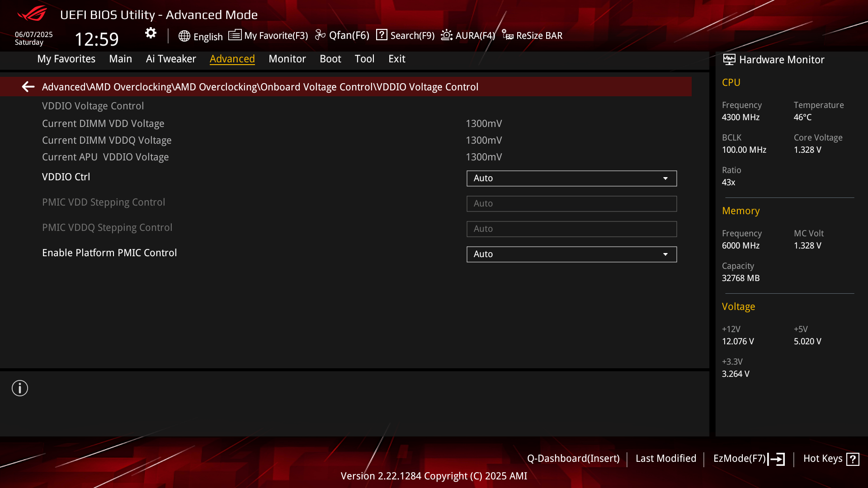Image resolution: width=868 pixels, height=488 pixels.
Task: Click the ReSize BAR icon
Action: [507, 35]
